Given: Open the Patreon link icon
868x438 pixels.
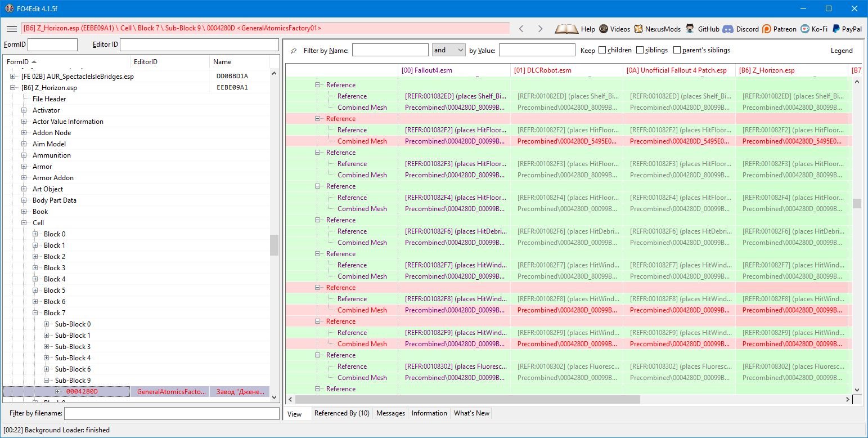Looking at the screenshot, I should tap(767, 29).
